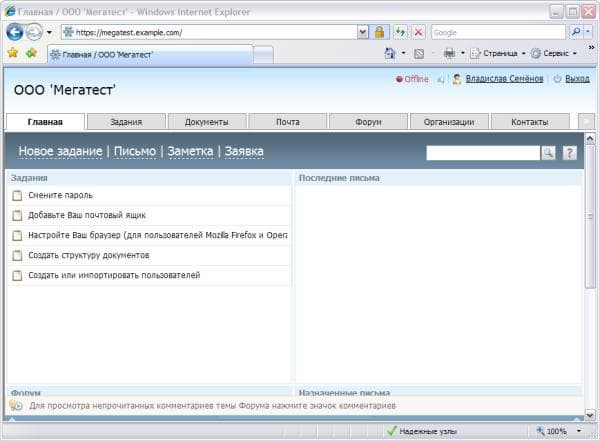Screen dimensions: 600x441
Task: Click the Письмо link
Action: 135,151
